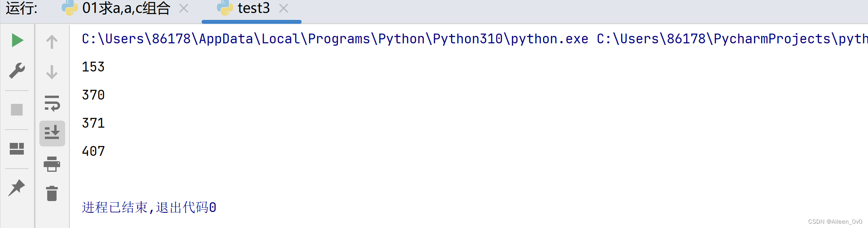Jump down the stack trace
The width and height of the screenshot is (868, 228).
(x=52, y=72)
